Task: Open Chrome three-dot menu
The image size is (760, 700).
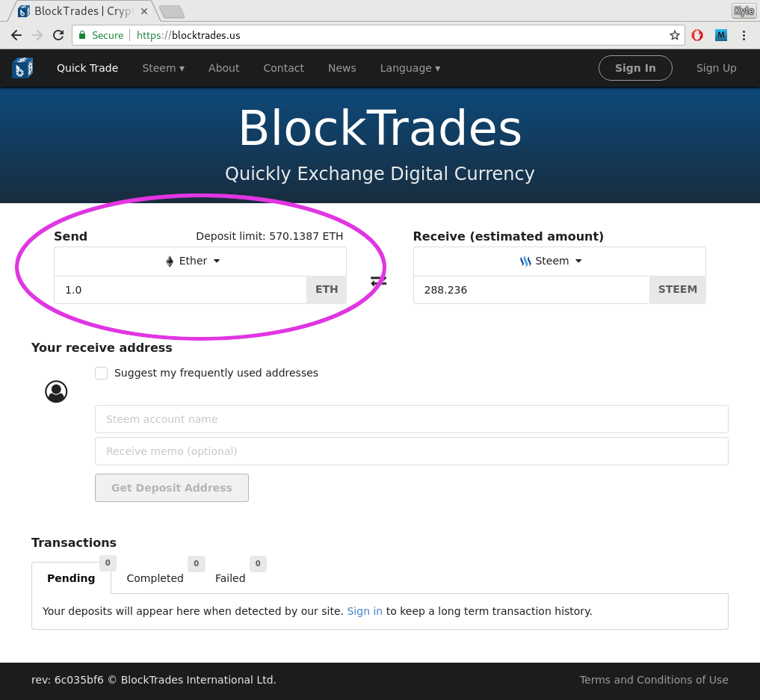Action: point(744,35)
